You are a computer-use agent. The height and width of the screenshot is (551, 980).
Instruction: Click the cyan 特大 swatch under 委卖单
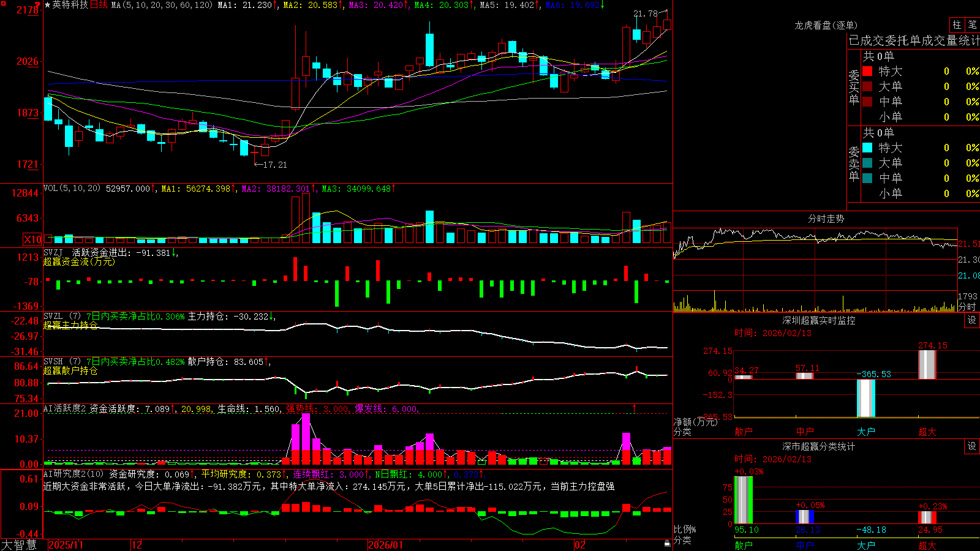click(x=867, y=148)
